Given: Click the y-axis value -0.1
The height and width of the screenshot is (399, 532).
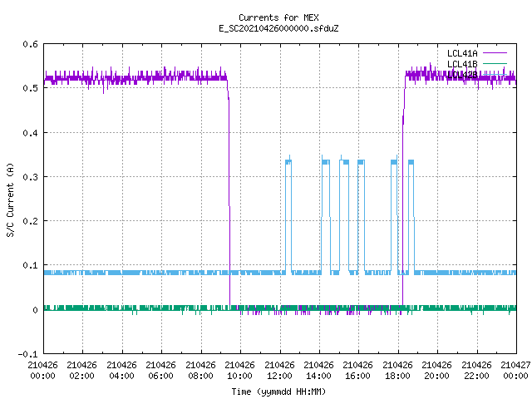Looking at the screenshot, I should 27,354.
